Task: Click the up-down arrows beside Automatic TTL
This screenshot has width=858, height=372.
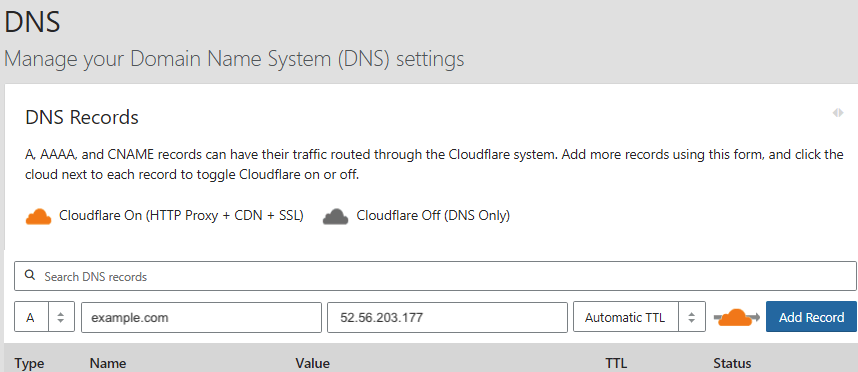Action: [692, 317]
